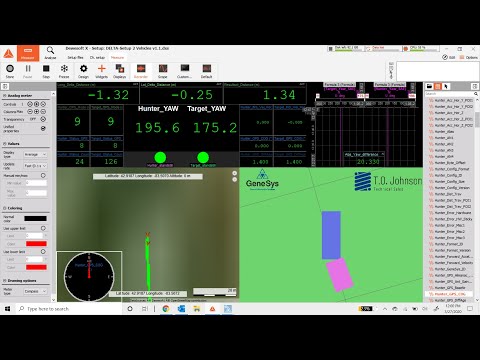Select the Custom display
480x360 pixels.
pos(184,71)
